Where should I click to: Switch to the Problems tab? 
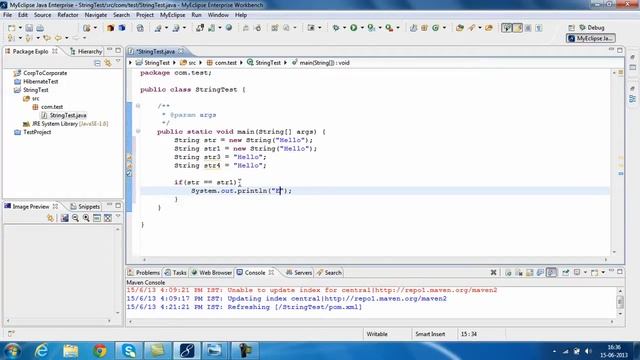[x=144, y=272]
